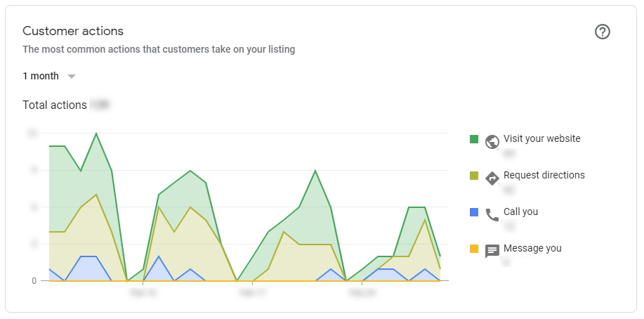Click the 'Customer actions' card title
Image resolution: width=644 pixels, height=319 pixels.
[x=73, y=31]
